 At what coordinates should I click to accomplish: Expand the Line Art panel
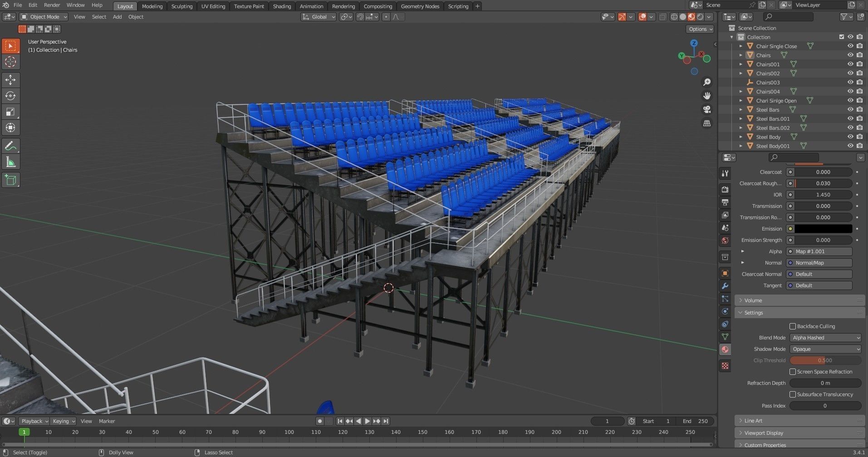(799, 421)
